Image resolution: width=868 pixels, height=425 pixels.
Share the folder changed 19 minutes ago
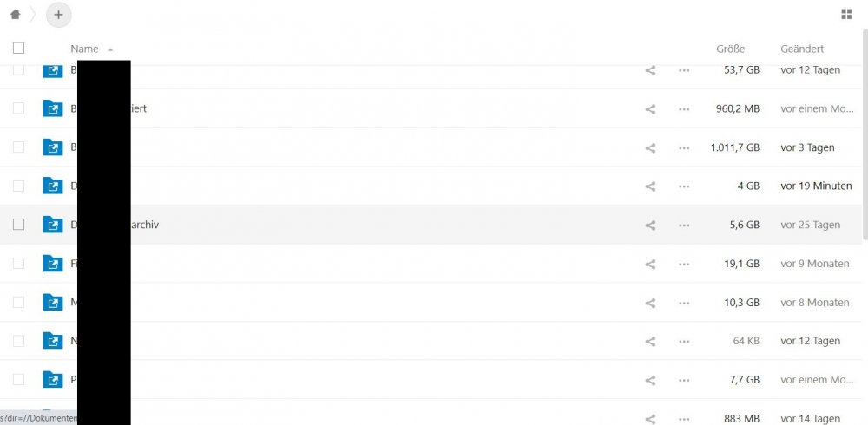(x=650, y=186)
